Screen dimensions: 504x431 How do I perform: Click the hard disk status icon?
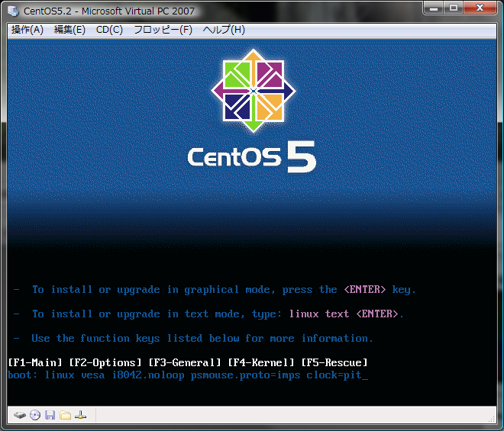[20, 415]
